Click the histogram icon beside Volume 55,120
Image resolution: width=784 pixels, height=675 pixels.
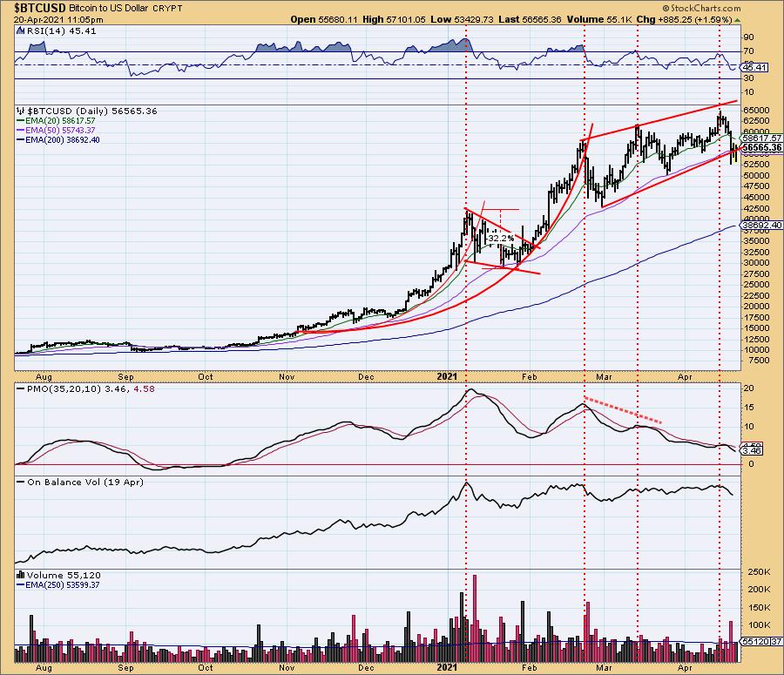(21, 575)
